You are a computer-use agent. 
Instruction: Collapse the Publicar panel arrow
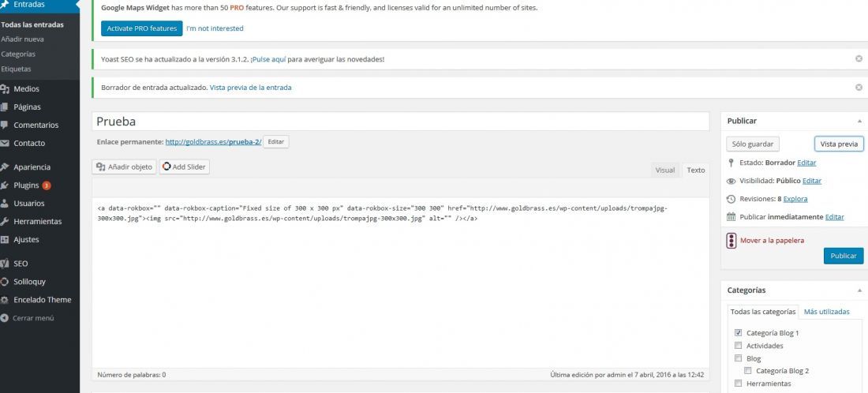point(859,121)
